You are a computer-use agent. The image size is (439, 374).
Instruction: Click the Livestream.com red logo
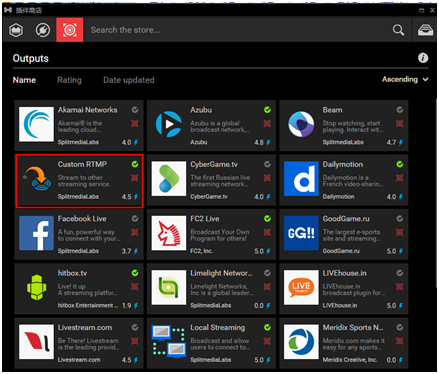36,342
